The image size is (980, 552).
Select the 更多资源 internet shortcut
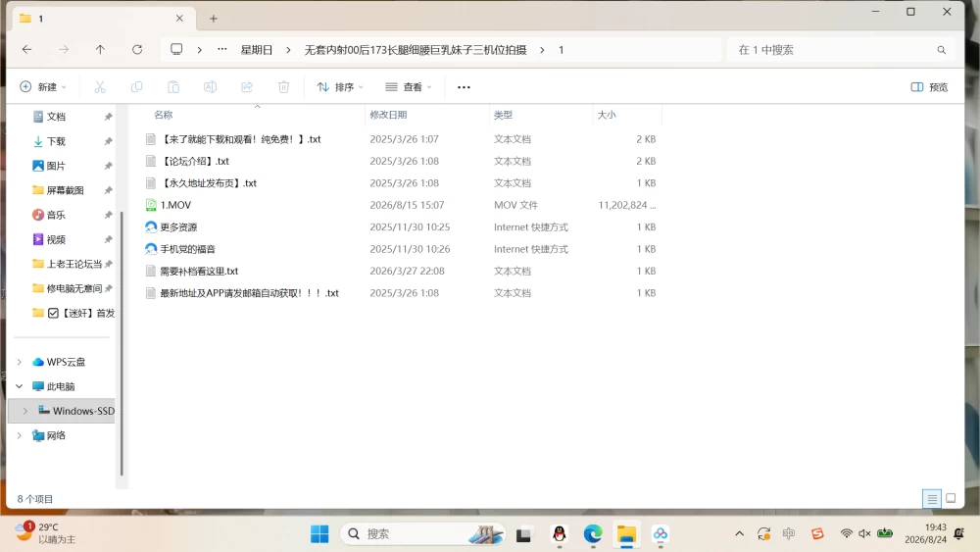178,226
